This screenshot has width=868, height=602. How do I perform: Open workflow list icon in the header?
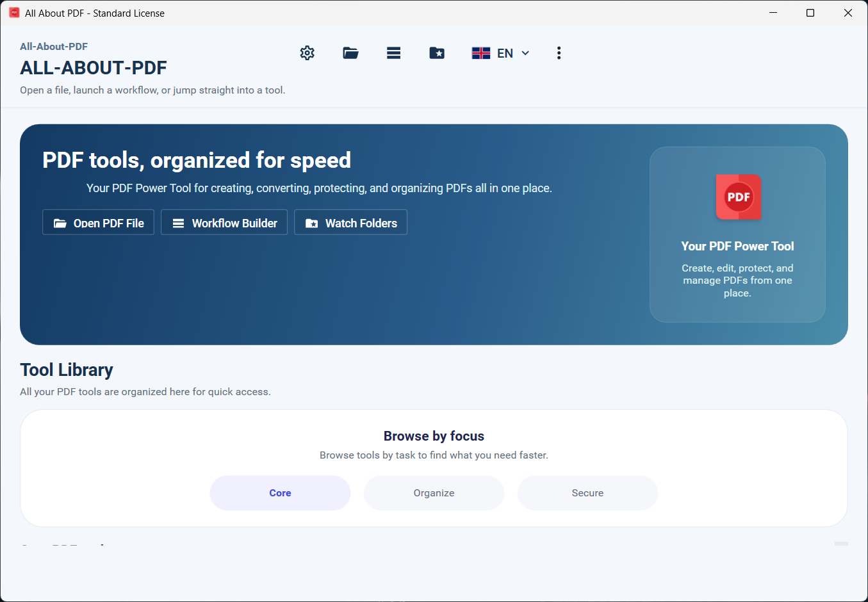(x=394, y=53)
